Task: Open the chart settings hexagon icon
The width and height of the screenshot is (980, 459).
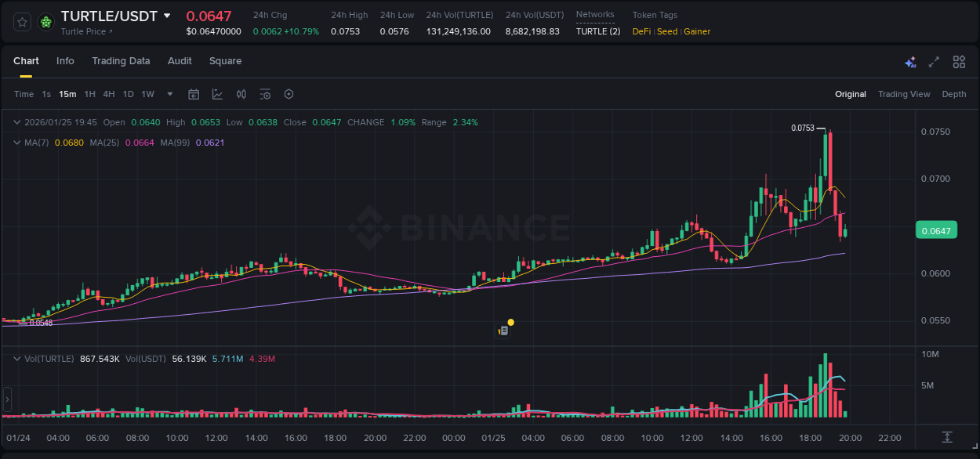Action: pyautogui.click(x=289, y=93)
